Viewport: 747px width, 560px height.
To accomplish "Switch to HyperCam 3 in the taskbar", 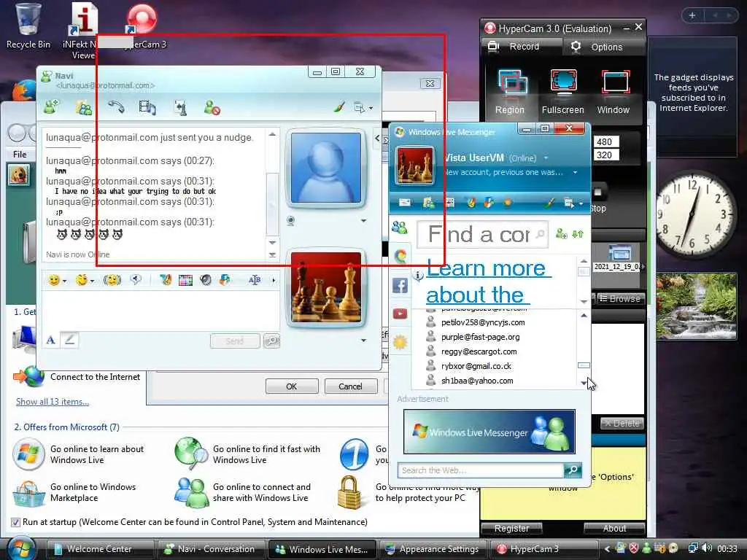I will pos(543,549).
